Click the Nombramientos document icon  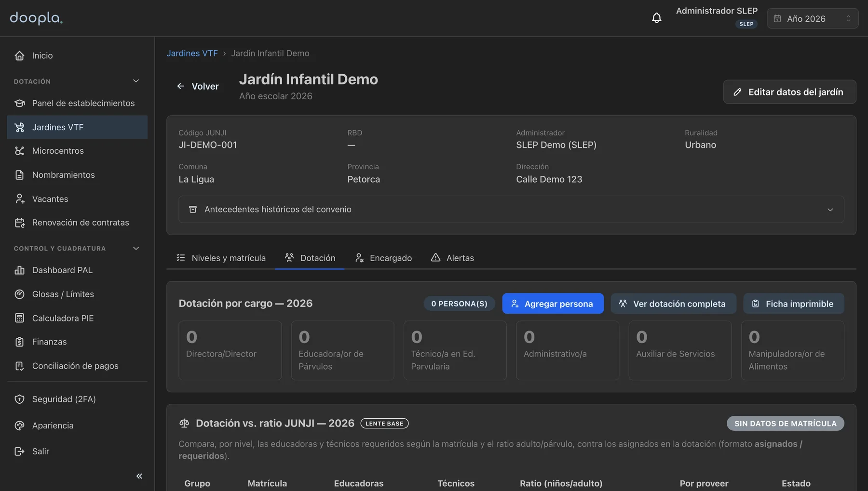pos(19,175)
